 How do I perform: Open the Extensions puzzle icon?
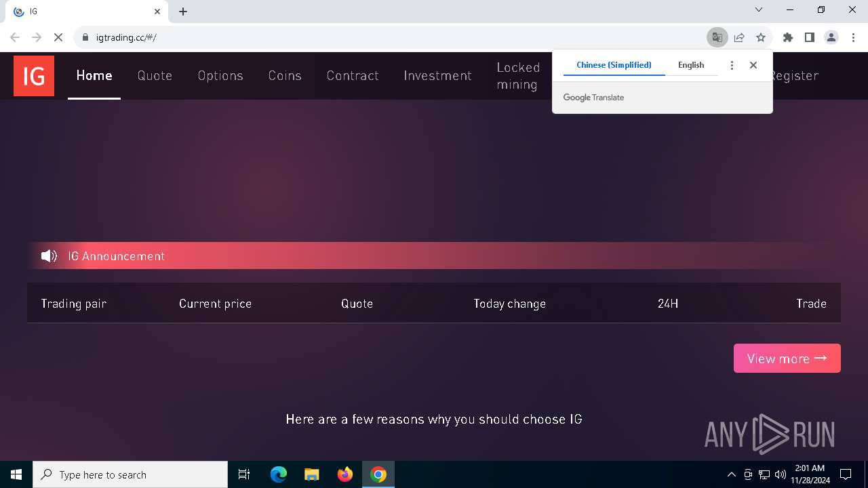(788, 37)
